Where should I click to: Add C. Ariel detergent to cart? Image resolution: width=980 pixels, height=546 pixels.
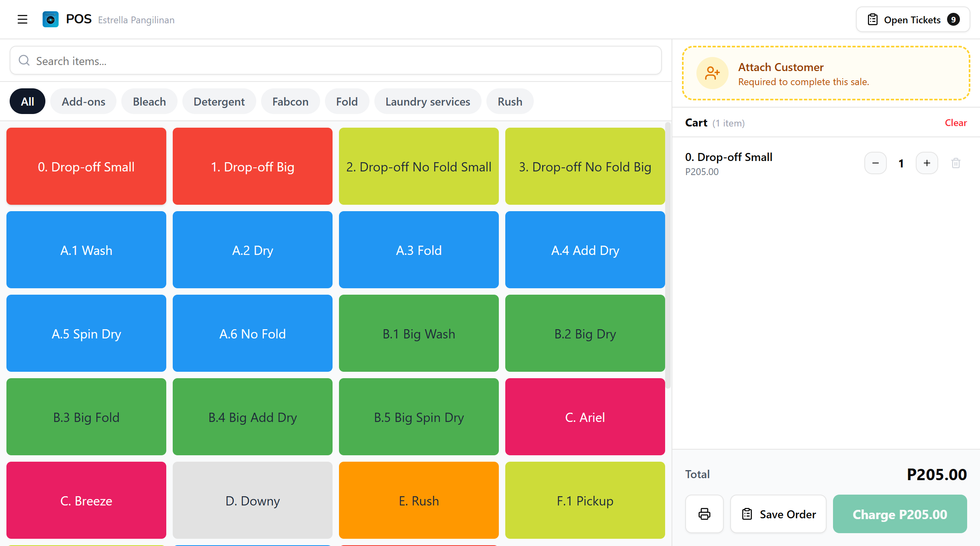[x=585, y=417]
